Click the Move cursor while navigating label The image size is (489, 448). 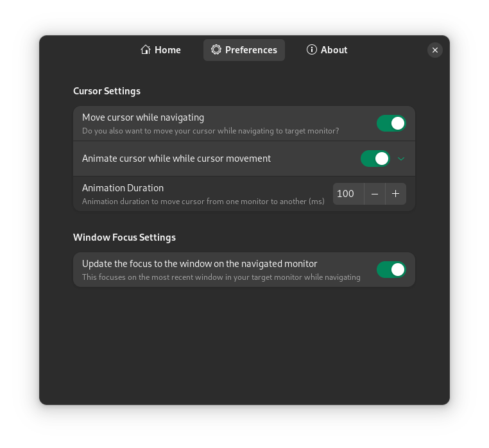point(143,117)
